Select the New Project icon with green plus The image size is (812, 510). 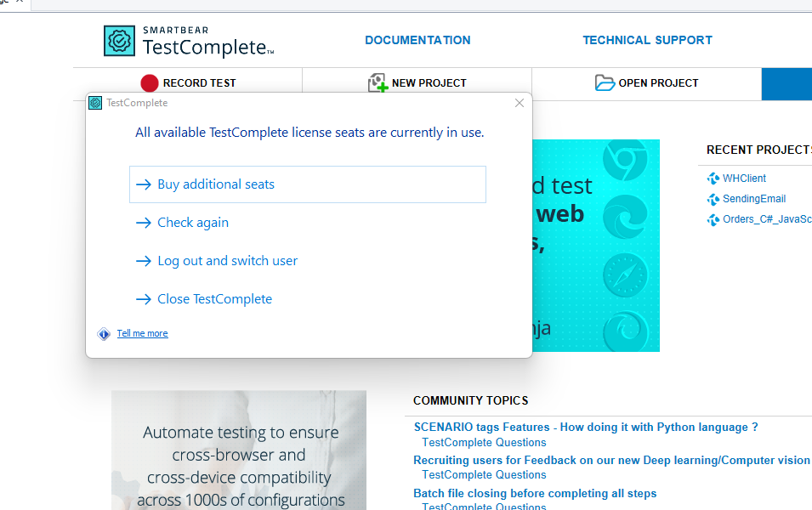point(378,82)
